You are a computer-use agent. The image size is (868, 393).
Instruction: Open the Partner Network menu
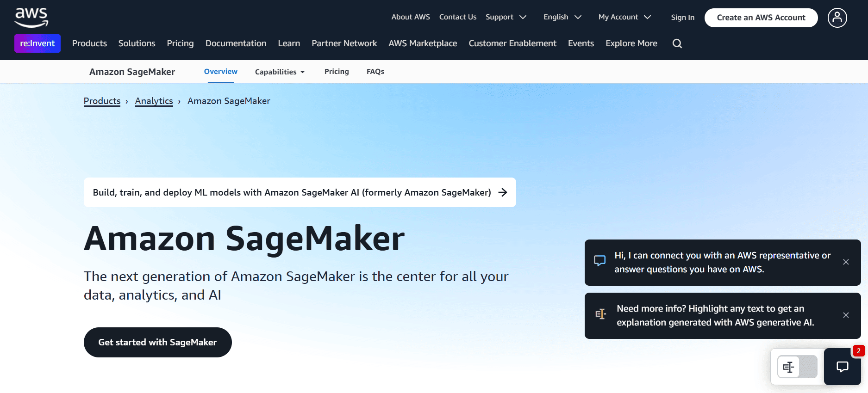[x=344, y=43]
